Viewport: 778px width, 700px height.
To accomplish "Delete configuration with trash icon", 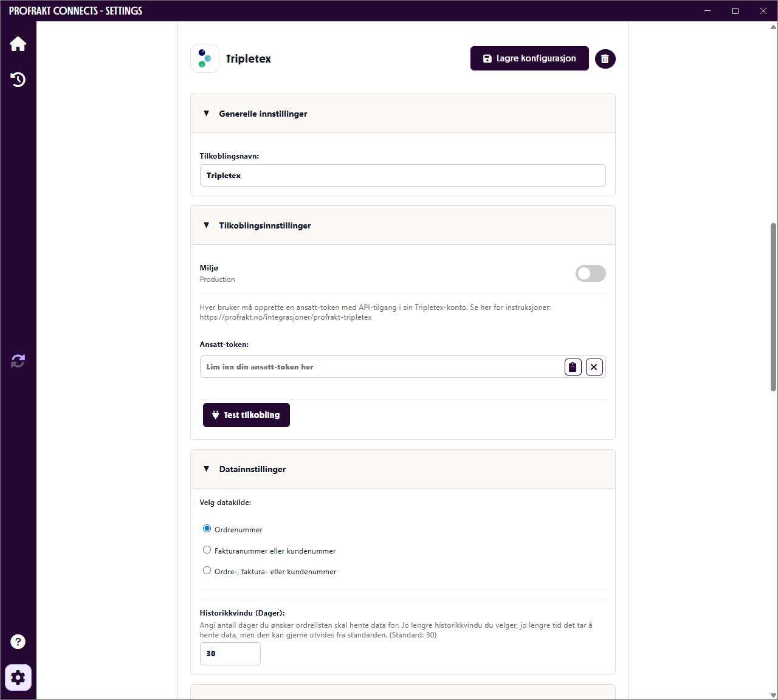I will (x=605, y=59).
